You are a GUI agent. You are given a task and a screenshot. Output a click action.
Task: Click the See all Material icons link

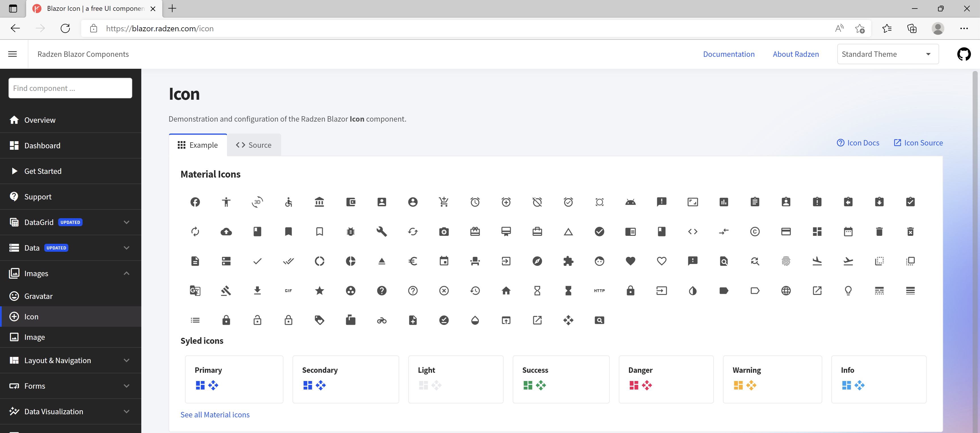click(215, 414)
